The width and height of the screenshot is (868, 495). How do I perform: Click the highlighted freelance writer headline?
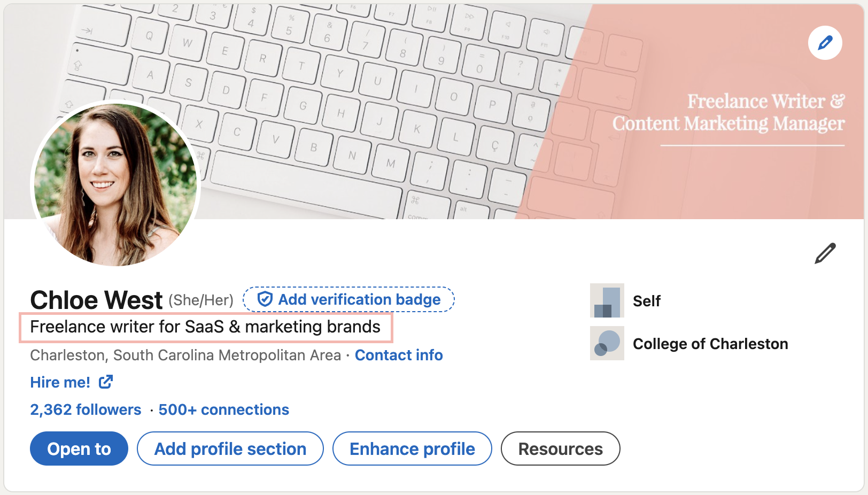point(205,327)
